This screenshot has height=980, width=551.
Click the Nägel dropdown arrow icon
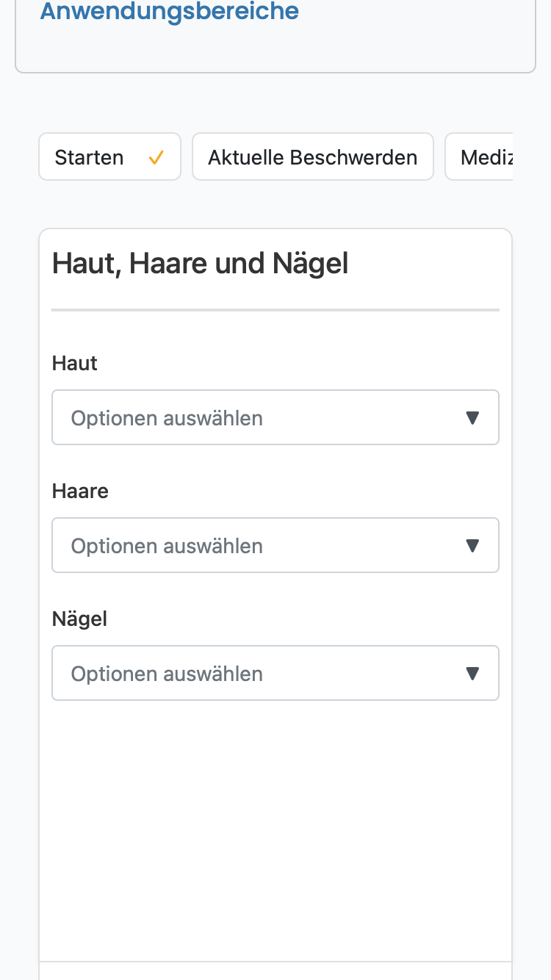pyautogui.click(x=472, y=674)
